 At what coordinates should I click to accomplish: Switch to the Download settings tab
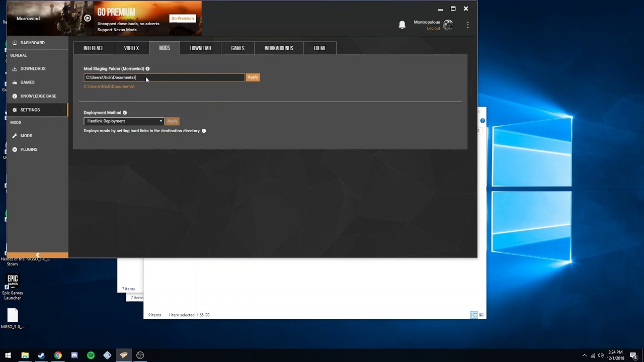[200, 48]
